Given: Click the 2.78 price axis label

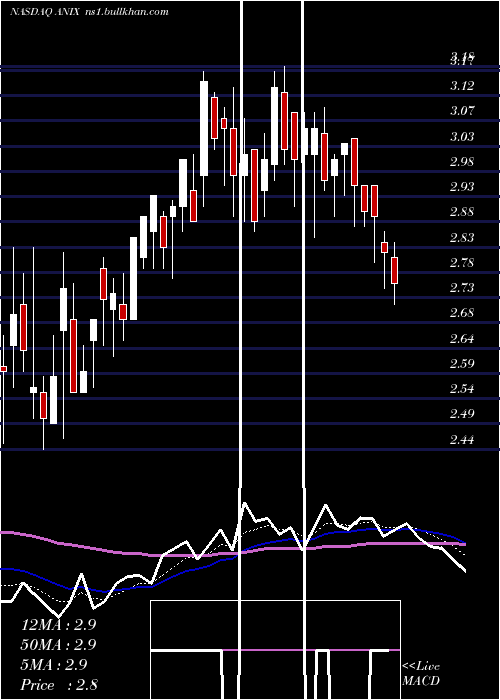Looking at the screenshot, I should coord(462,262).
